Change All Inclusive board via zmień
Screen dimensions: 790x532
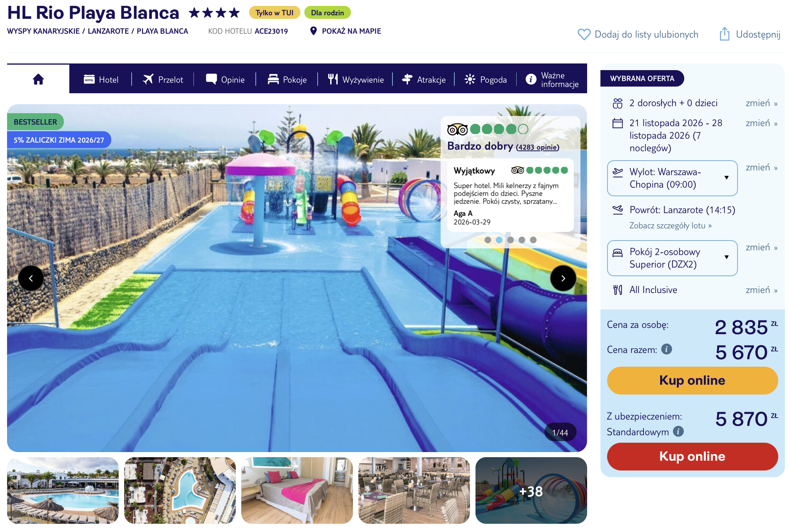tap(761, 290)
